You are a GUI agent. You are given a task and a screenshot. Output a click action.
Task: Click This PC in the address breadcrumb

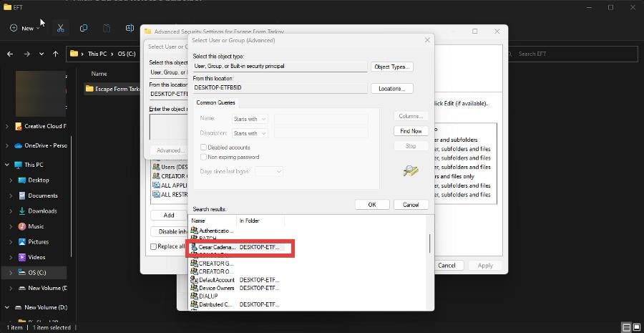(x=97, y=54)
